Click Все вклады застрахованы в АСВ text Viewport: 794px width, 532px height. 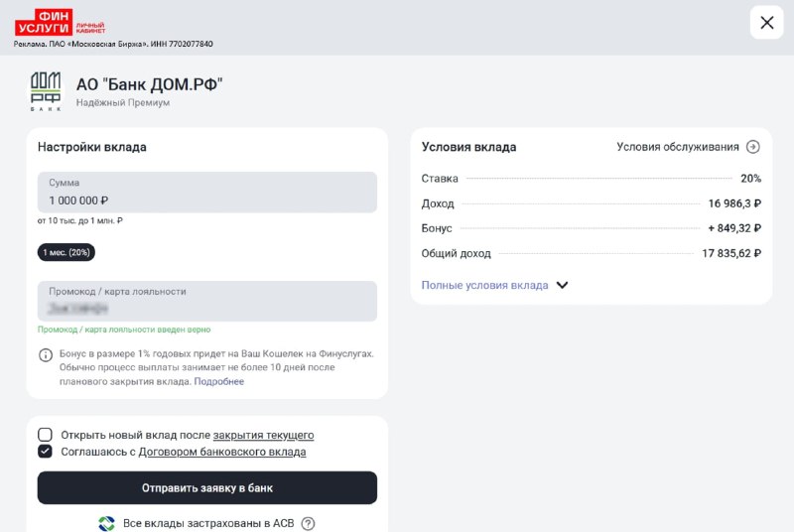click(x=208, y=523)
